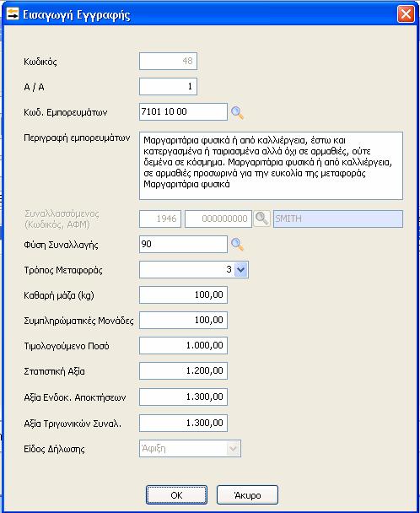Cancel with the Άκυρο button
420x513 pixels.
pos(247,495)
